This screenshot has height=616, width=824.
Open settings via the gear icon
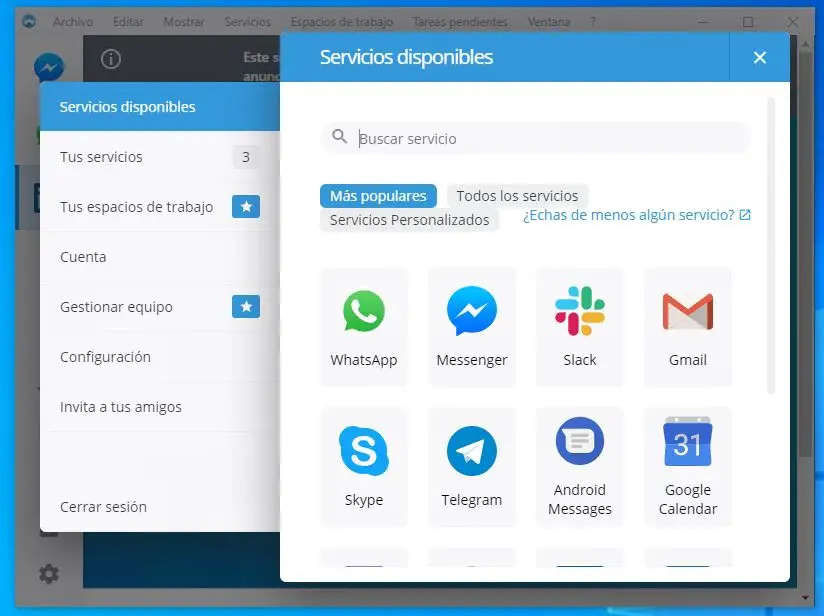tap(49, 574)
